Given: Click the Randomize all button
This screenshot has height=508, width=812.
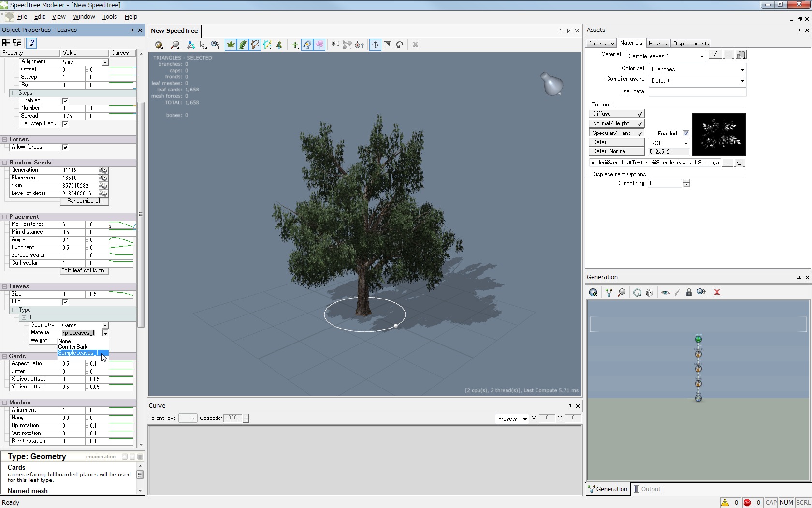Looking at the screenshot, I should (x=84, y=201).
